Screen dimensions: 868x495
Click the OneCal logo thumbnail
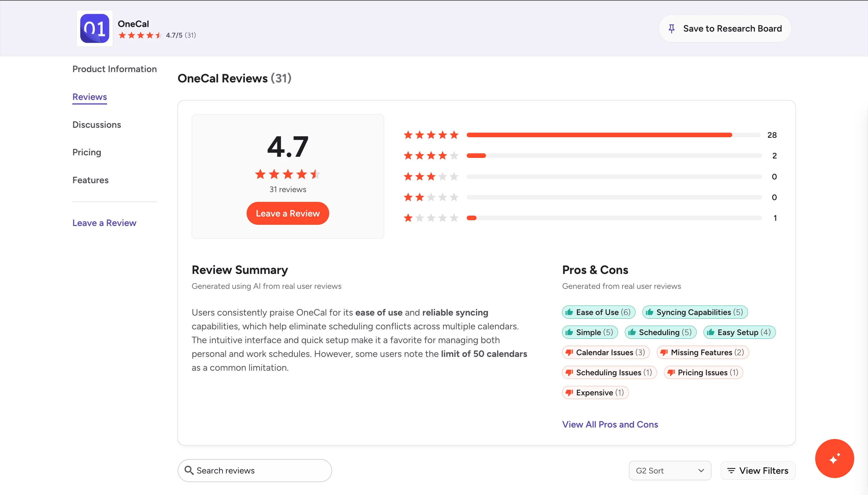94,28
